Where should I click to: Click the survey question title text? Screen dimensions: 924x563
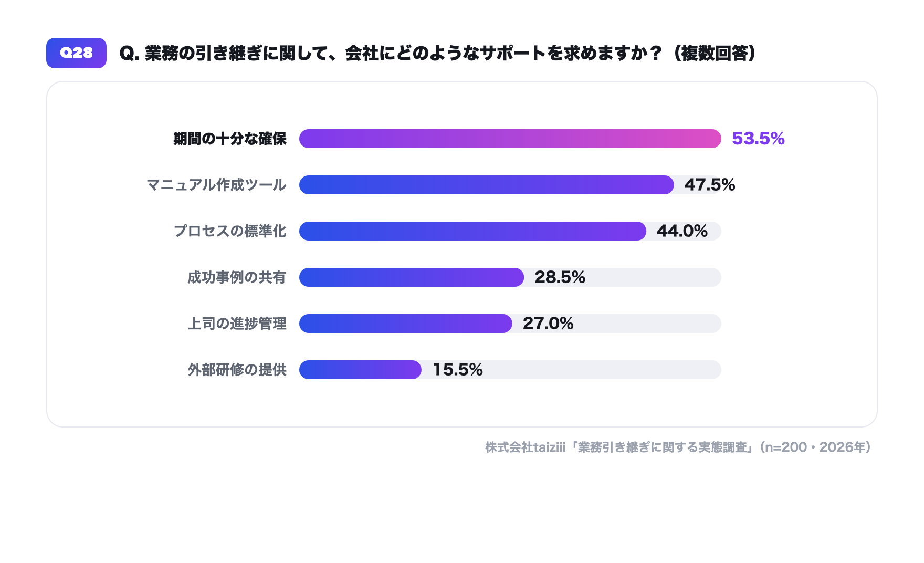coord(438,53)
